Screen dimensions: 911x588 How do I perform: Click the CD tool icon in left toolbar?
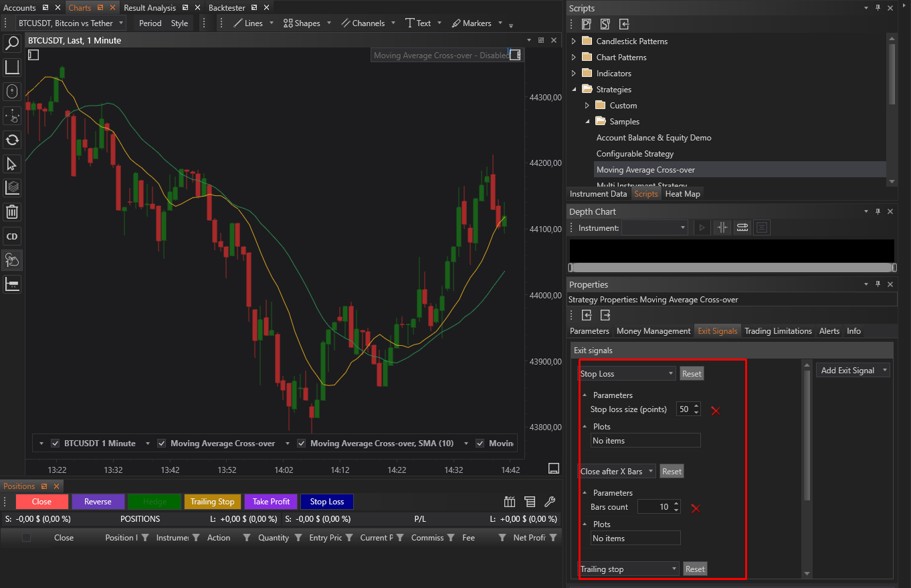pyautogui.click(x=12, y=236)
